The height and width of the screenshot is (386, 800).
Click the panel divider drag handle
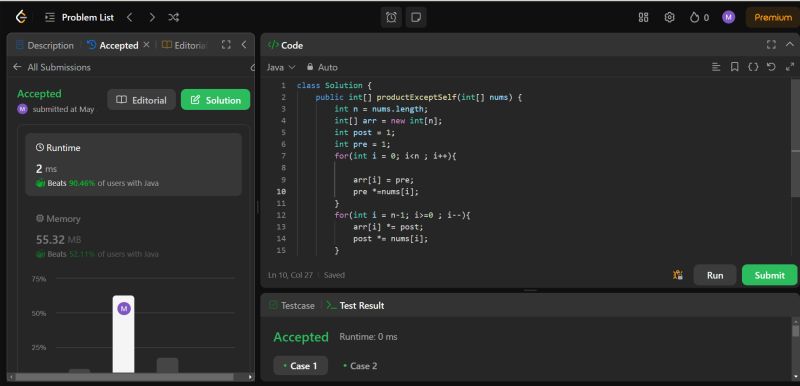(258, 207)
